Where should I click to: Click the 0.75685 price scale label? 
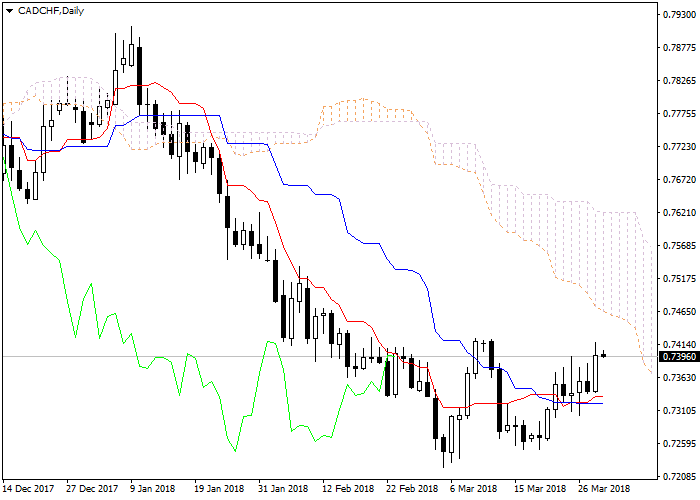tap(679, 246)
